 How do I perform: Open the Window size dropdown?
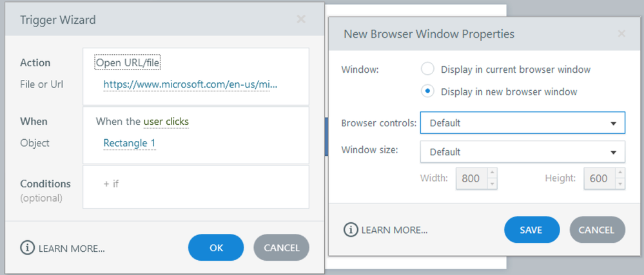click(522, 152)
